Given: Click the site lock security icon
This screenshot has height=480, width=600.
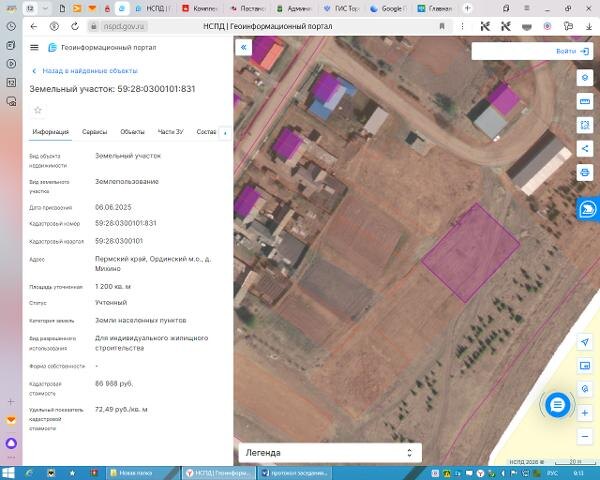Looking at the screenshot, I should coord(93,26).
